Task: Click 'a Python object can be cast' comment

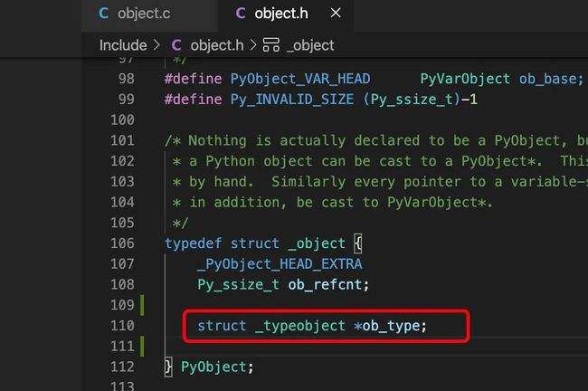Action: point(380,161)
